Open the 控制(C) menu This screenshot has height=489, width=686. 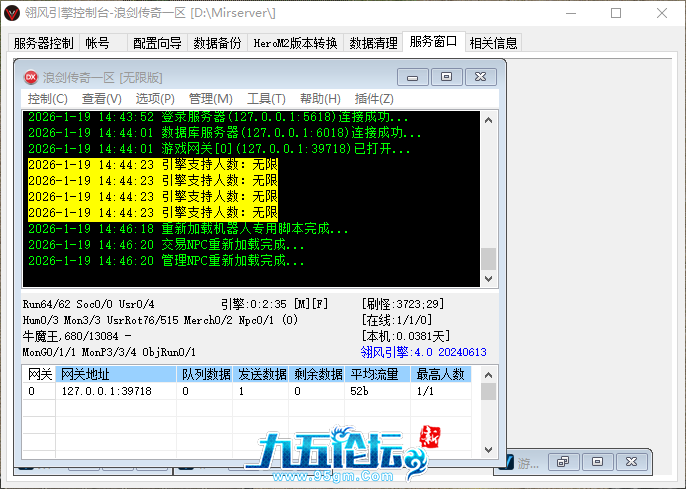click(x=48, y=99)
